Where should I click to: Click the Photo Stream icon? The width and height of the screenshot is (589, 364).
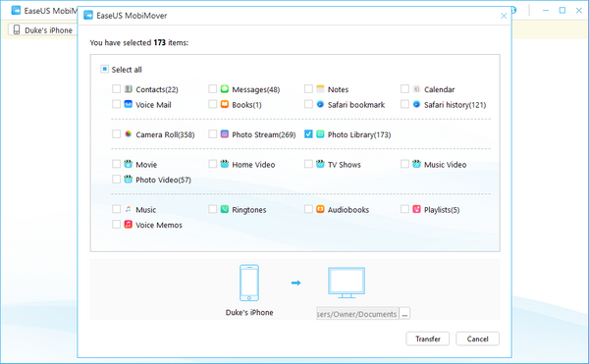pyautogui.click(x=224, y=134)
